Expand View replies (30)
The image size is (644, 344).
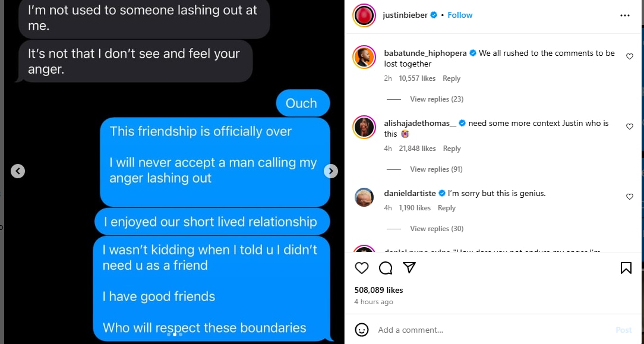437,229
